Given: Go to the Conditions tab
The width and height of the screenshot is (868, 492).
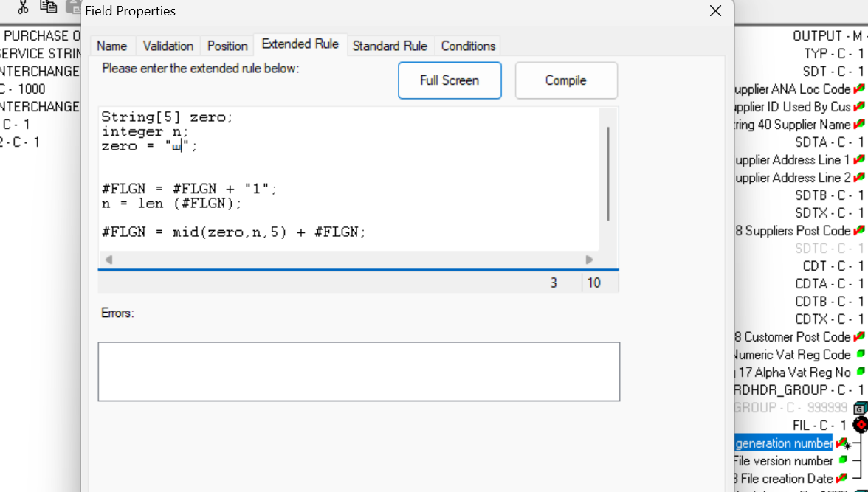Looking at the screenshot, I should coord(468,46).
